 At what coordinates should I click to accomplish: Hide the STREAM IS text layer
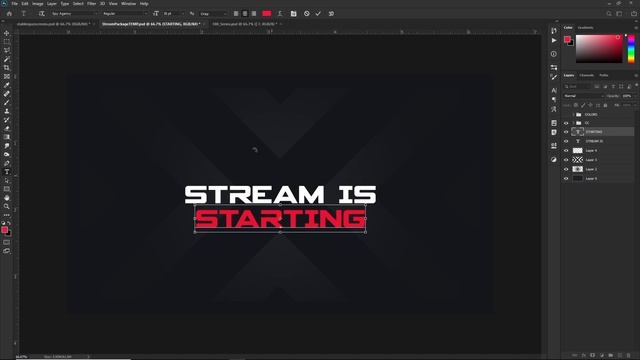coord(566,141)
